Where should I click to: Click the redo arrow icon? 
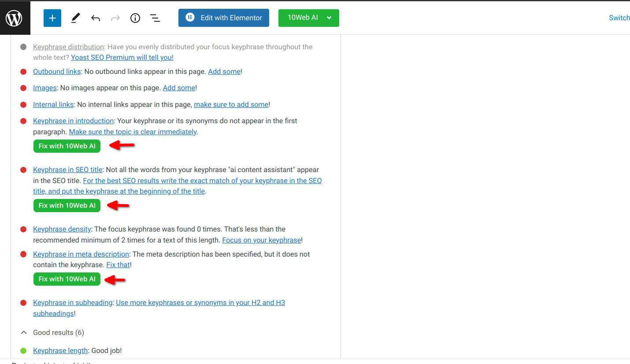pos(115,18)
